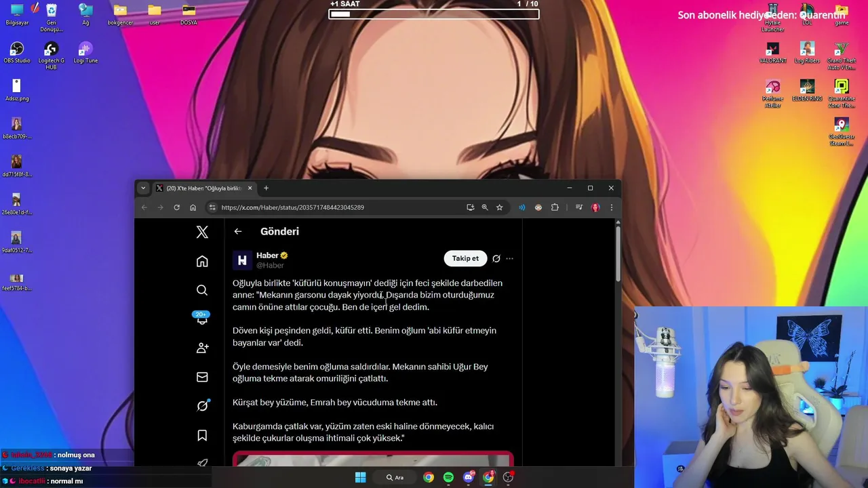The width and height of the screenshot is (868, 488).
Task: Open first Chrome icon on taskbar
Action: pos(429,477)
